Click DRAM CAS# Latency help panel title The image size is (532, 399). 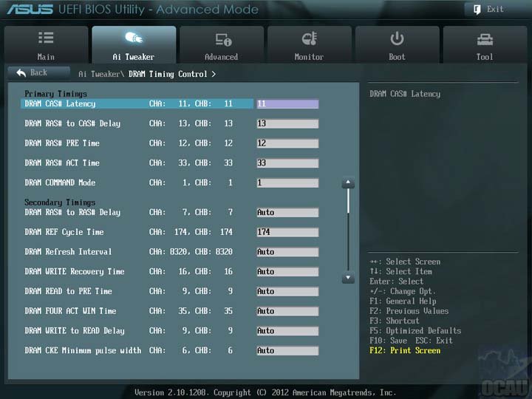(405, 94)
